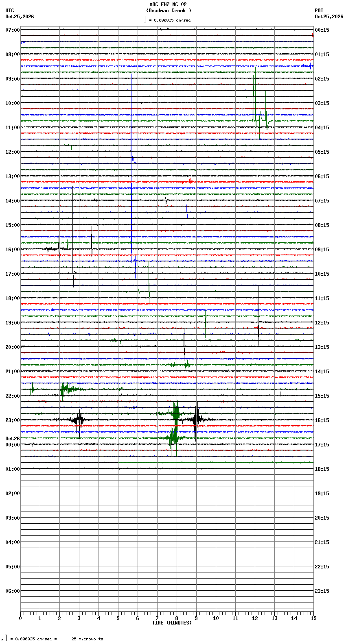The image size is (346, 644).
Task: Click the footer scale bar icon
Action: click(x=6, y=638)
